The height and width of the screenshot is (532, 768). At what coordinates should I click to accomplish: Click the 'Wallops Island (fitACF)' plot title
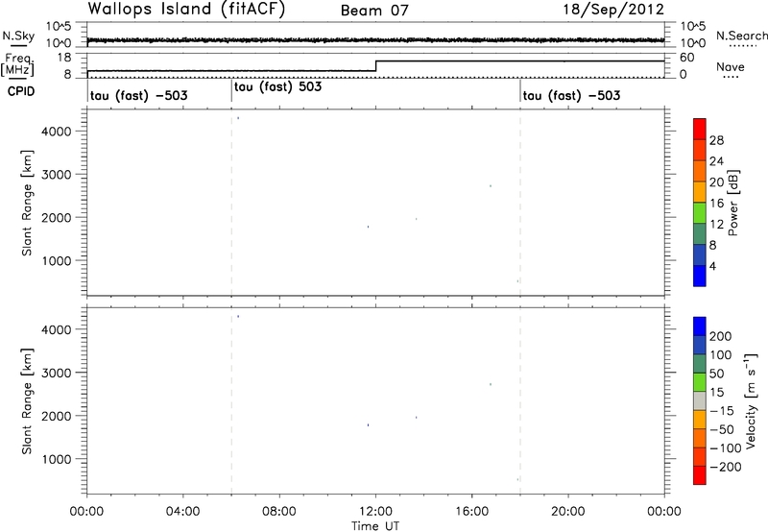click(x=186, y=9)
